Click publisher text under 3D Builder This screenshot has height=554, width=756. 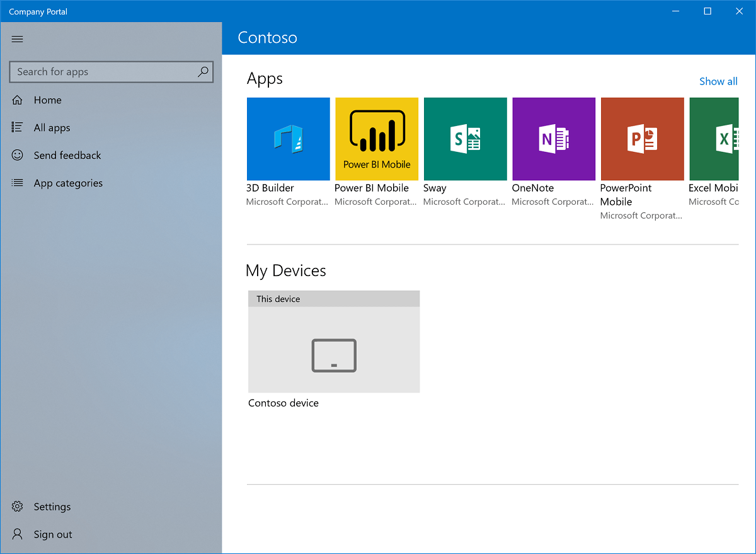pos(287,202)
